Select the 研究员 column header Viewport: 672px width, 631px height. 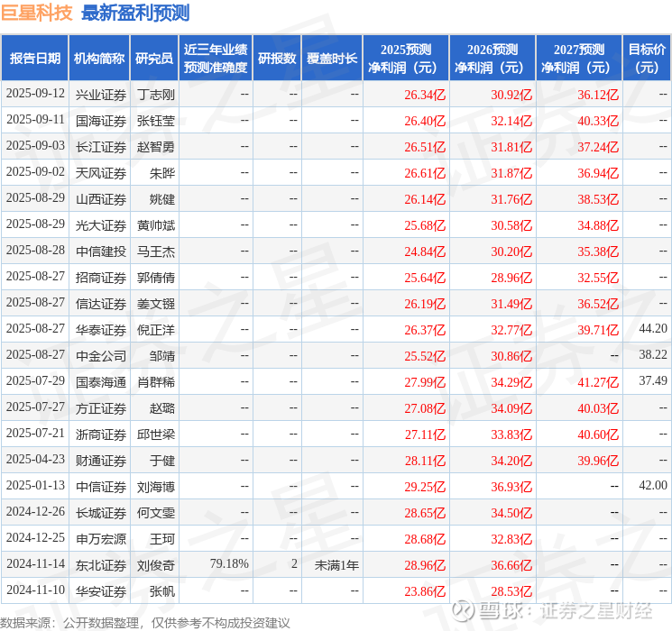coord(154,59)
